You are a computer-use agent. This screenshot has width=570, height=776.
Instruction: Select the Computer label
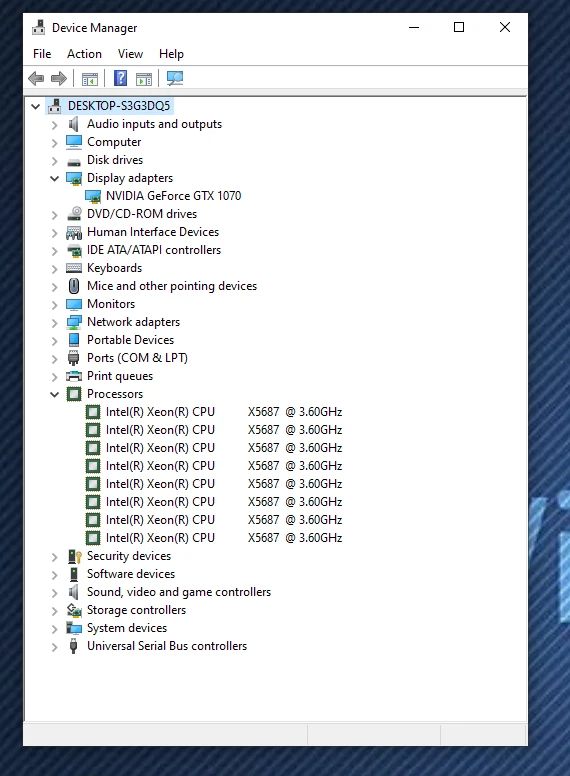114,142
